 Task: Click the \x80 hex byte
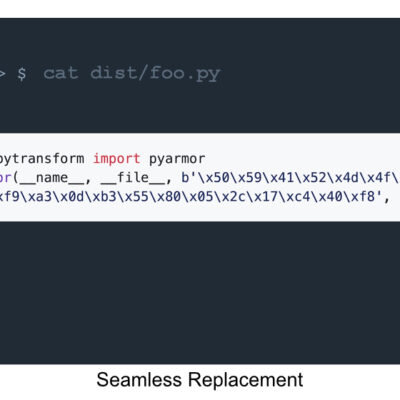[165, 197]
